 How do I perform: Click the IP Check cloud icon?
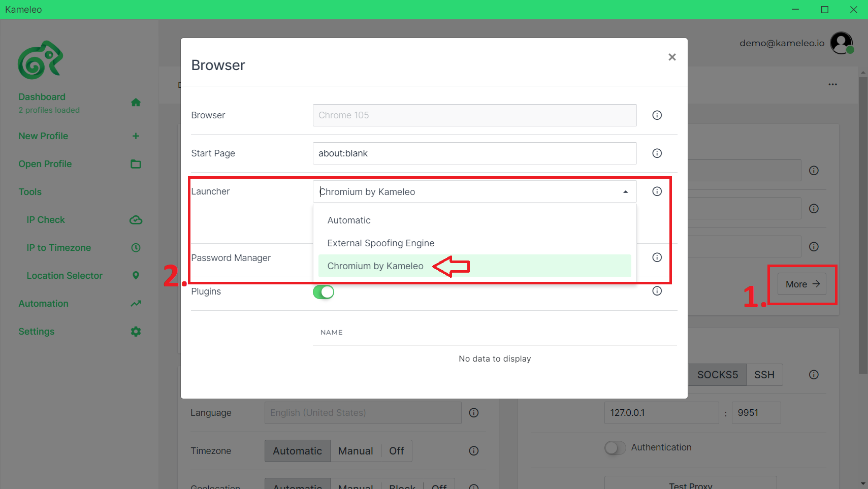click(136, 220)
